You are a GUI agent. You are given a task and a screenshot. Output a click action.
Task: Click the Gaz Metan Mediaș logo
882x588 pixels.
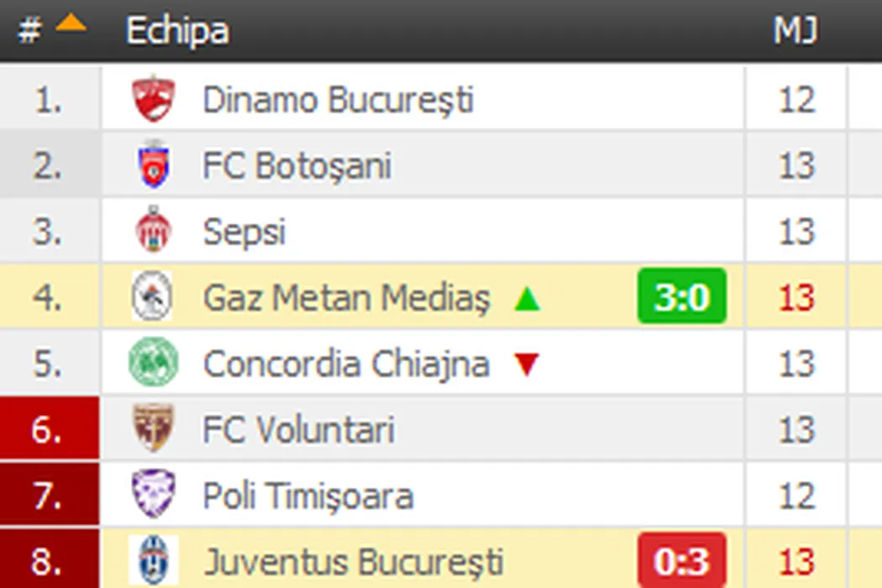(x=153, y=297)
